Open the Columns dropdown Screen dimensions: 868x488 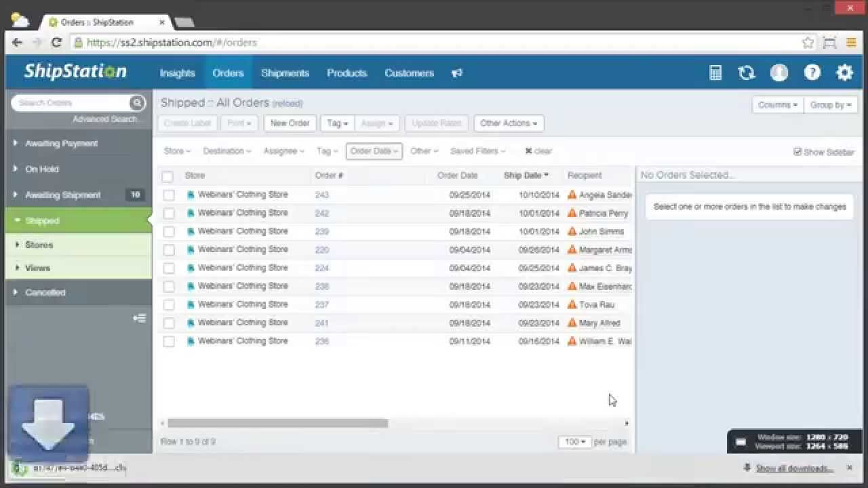[x=778, y=105]
